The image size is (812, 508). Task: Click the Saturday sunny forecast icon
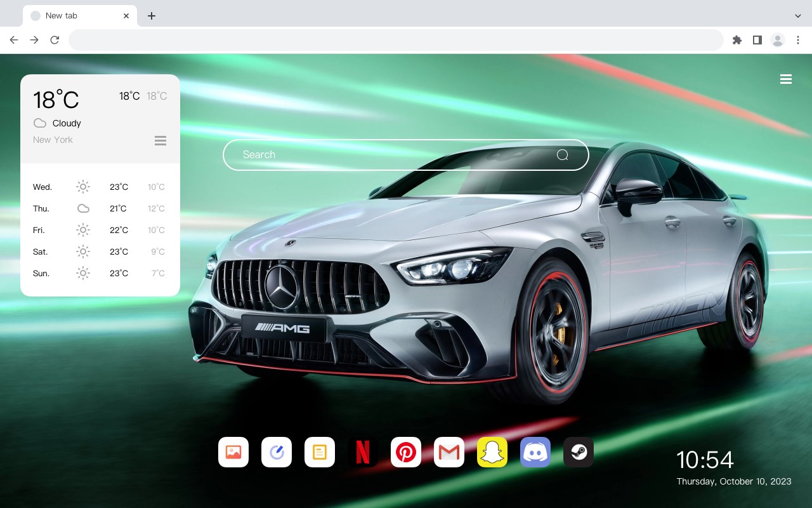pos(83,251)
